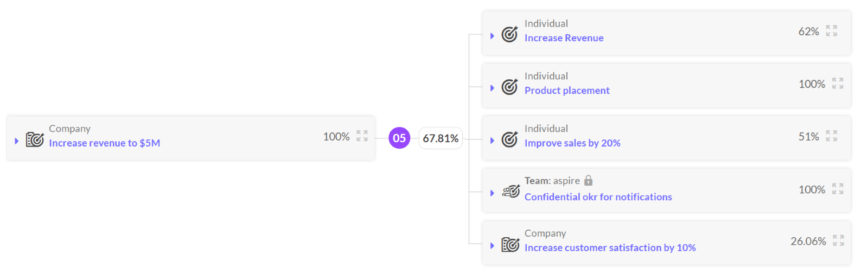Image resolution: width=868 pixels, height=273 pixels.
Task: Open the Confidential okr for notifications link
Action: coord(598,197)
